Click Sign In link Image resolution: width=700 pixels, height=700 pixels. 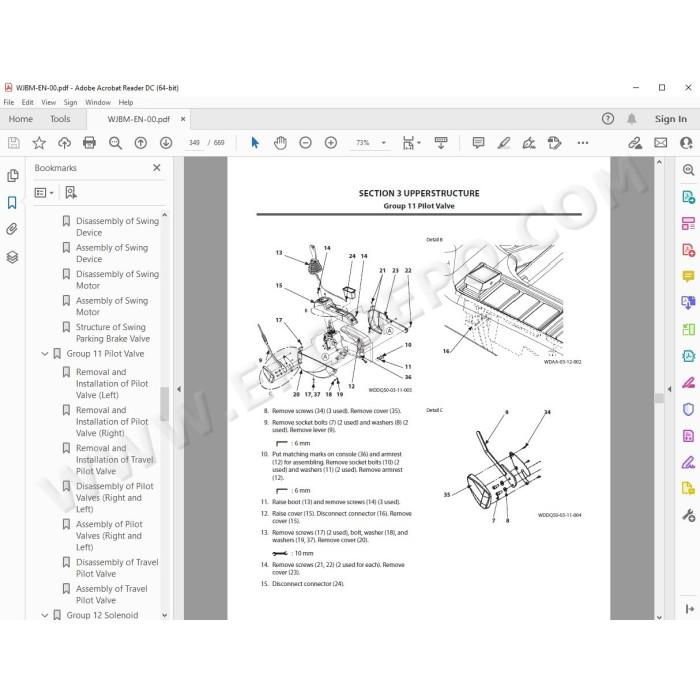pyautogui.click(x=671, y=119)
